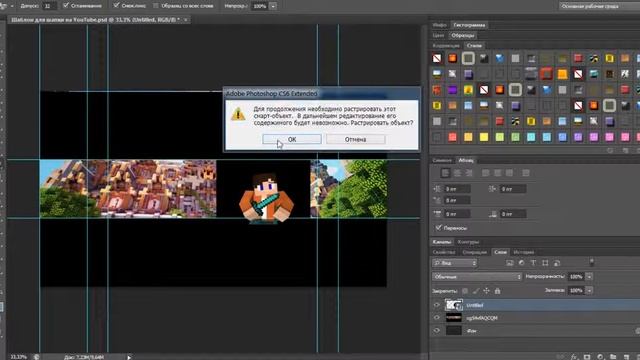Apply the solid red style swatch
This screenshot has height=360, width=640.
[x=453, y=137]
